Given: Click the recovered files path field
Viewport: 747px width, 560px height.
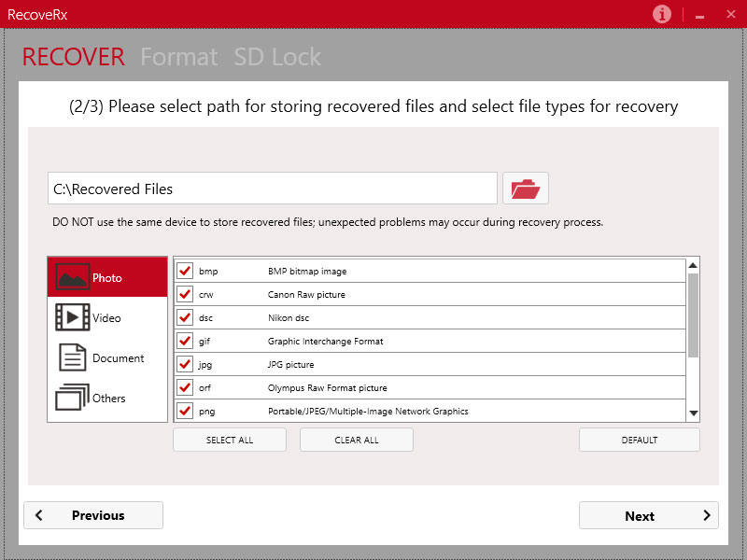Looking at the screenshot, I should tap(272, 189).
